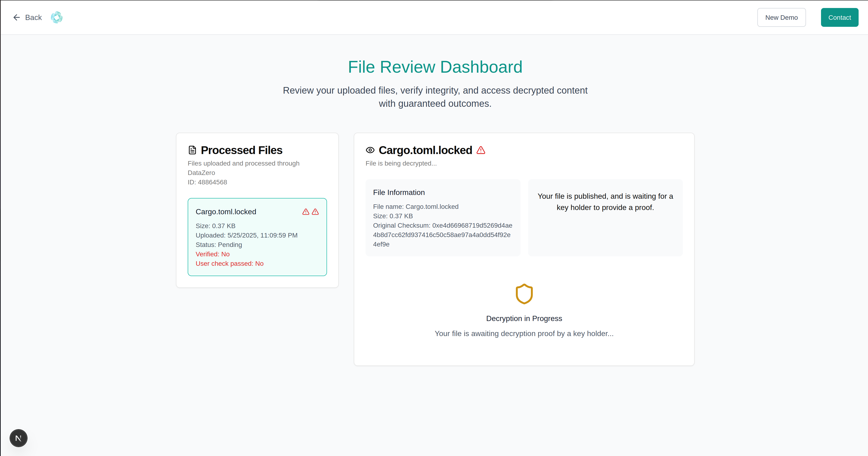The height and width of the screenshot is (456, 868).
Task: Select the Cargo.toml.locked file card
Action: 257,237
